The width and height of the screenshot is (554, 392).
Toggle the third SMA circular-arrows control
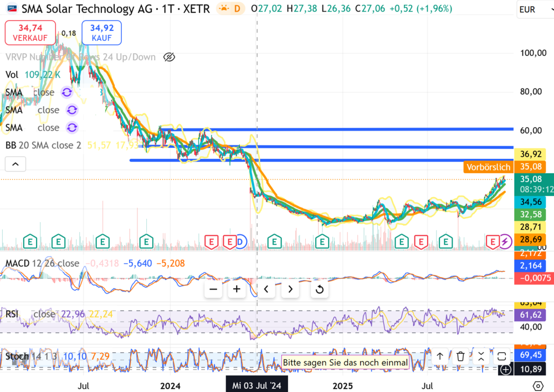(x=71, y=128)
